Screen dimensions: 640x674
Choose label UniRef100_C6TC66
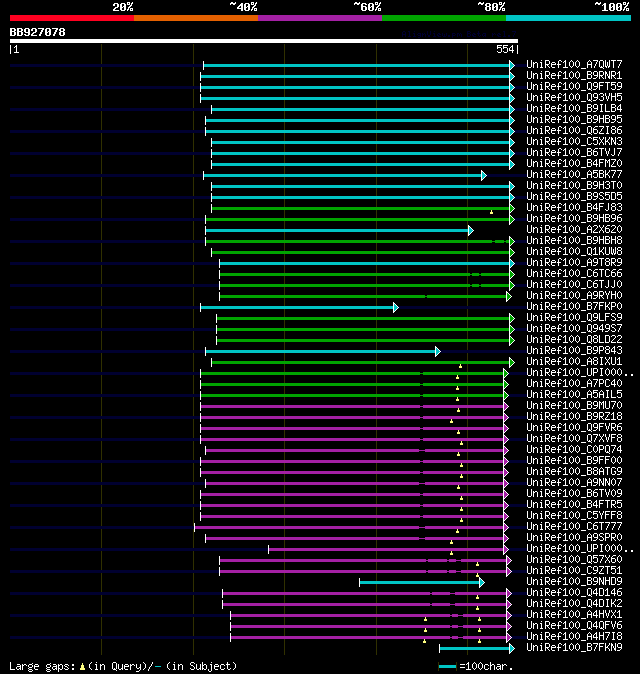tap(574, 273)
